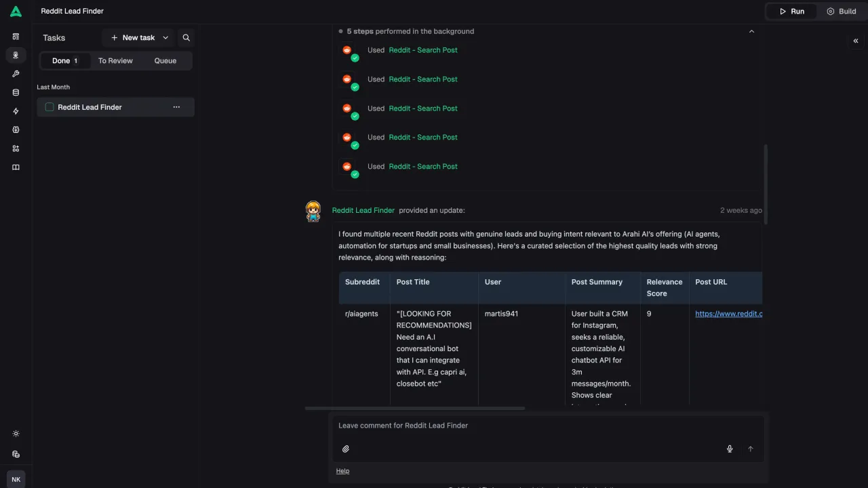Send comment with the up arrow icon

coord(750,449)
